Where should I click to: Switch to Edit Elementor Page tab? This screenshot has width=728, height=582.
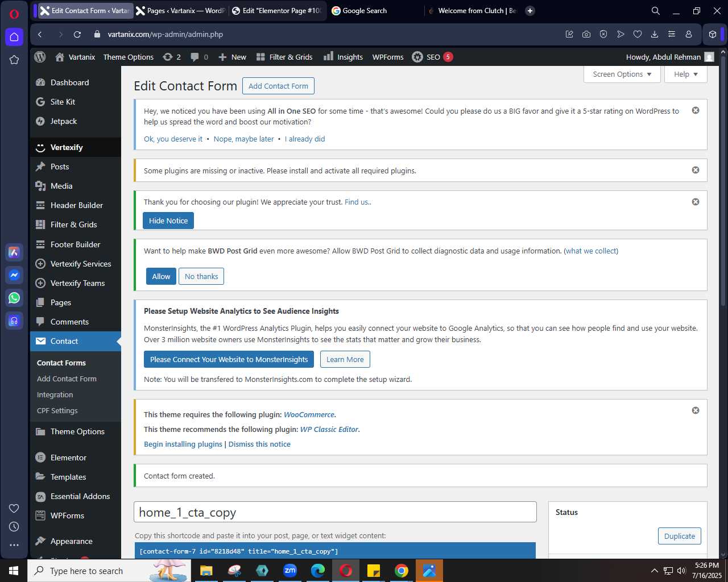coord(276,11)
